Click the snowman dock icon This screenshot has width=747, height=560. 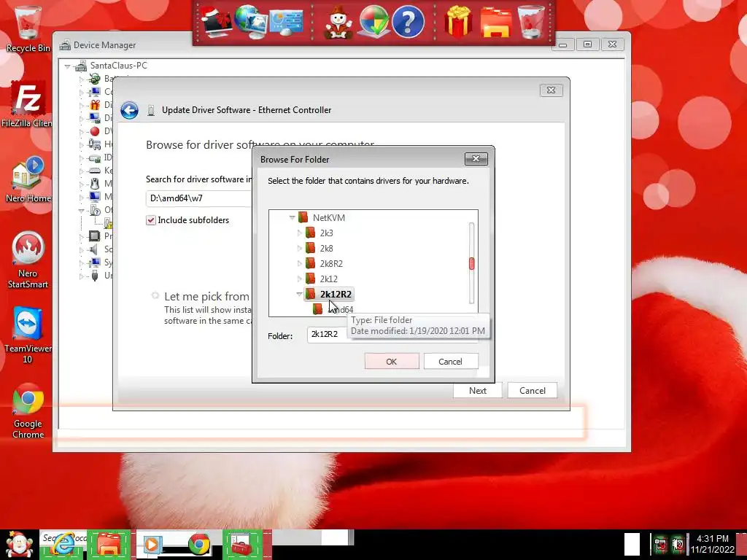338,22
